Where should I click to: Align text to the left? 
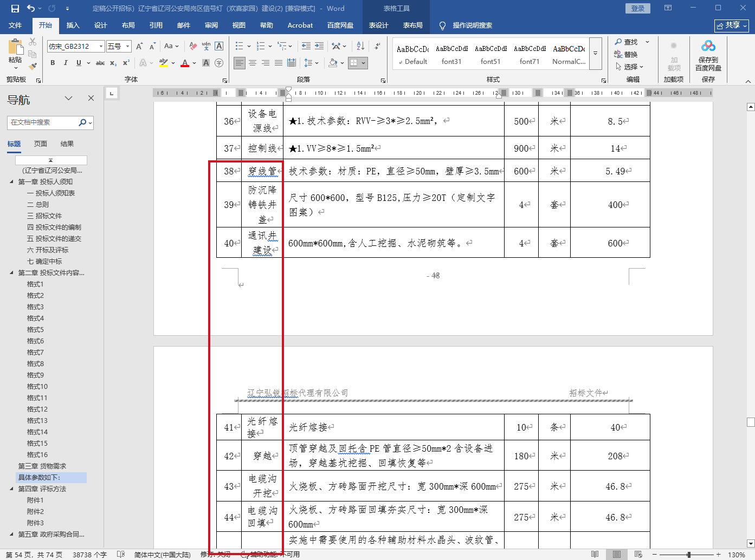pos(240,63)
